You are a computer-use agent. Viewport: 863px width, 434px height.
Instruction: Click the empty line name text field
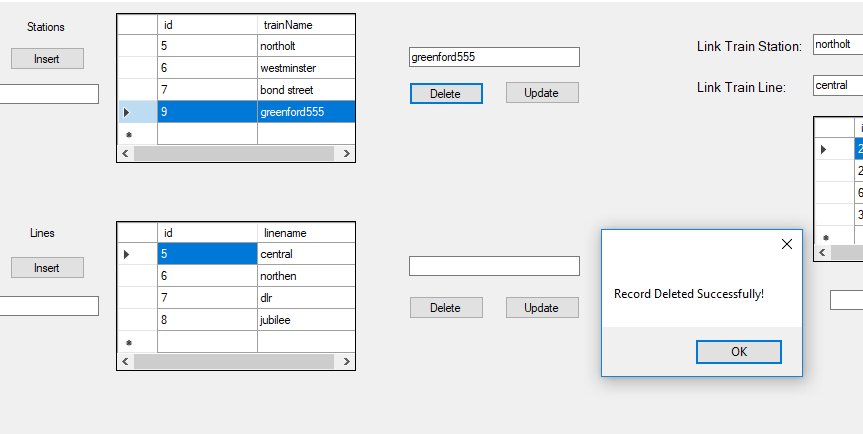coord(494,266)
